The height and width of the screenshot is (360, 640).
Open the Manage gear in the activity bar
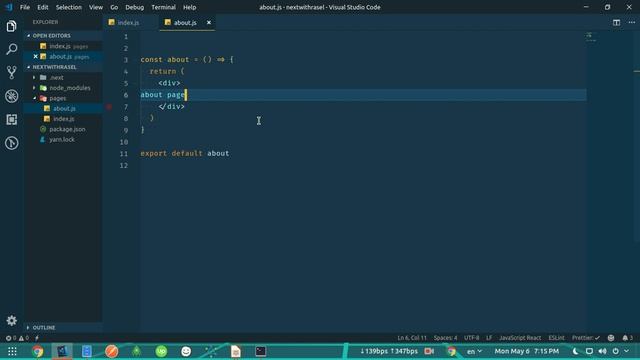[x=11, y=320]
